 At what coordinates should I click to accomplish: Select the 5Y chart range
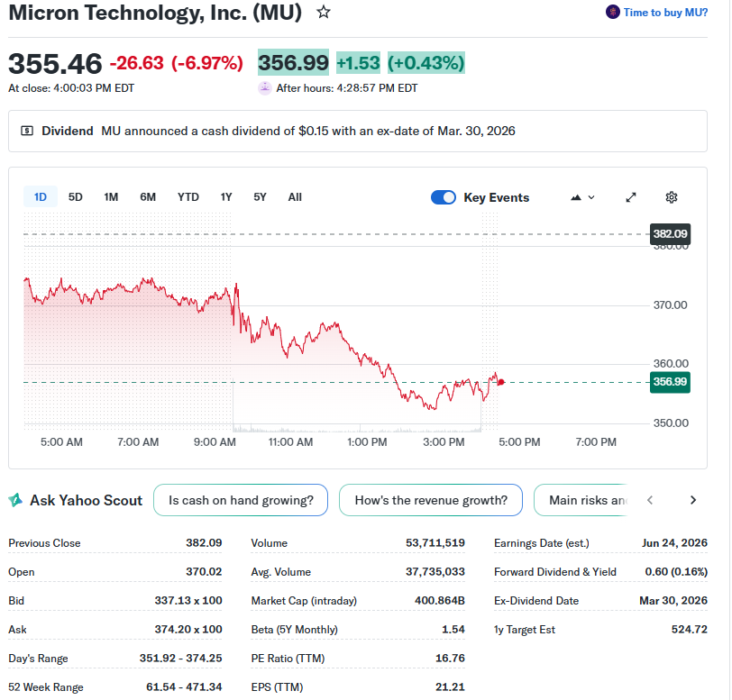[260, 197]
